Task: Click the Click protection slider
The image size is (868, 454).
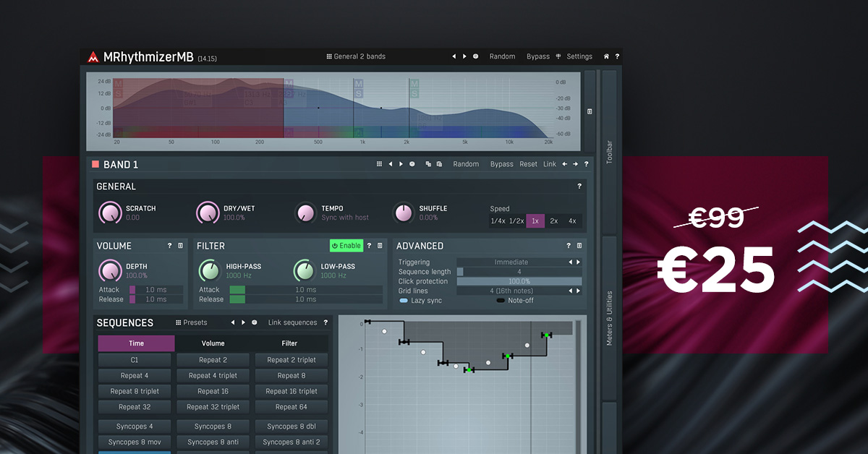Action: 519,281
